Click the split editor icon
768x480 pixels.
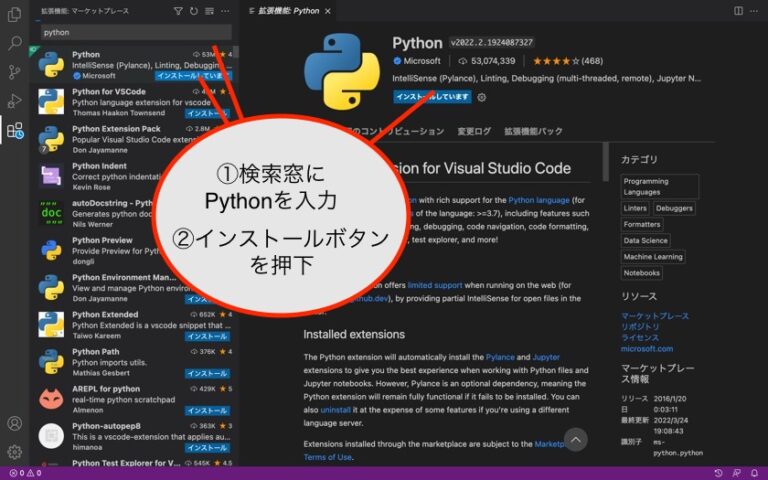point(738,11)
